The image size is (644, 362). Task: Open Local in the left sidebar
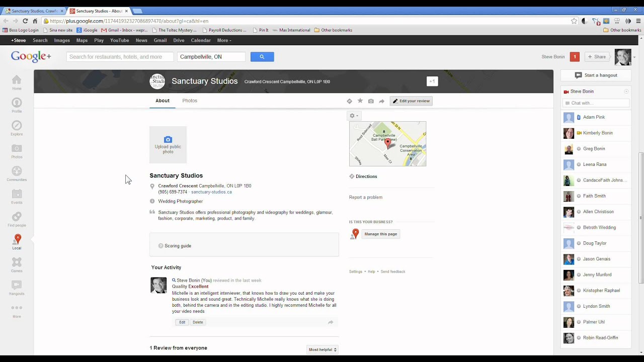17,242
